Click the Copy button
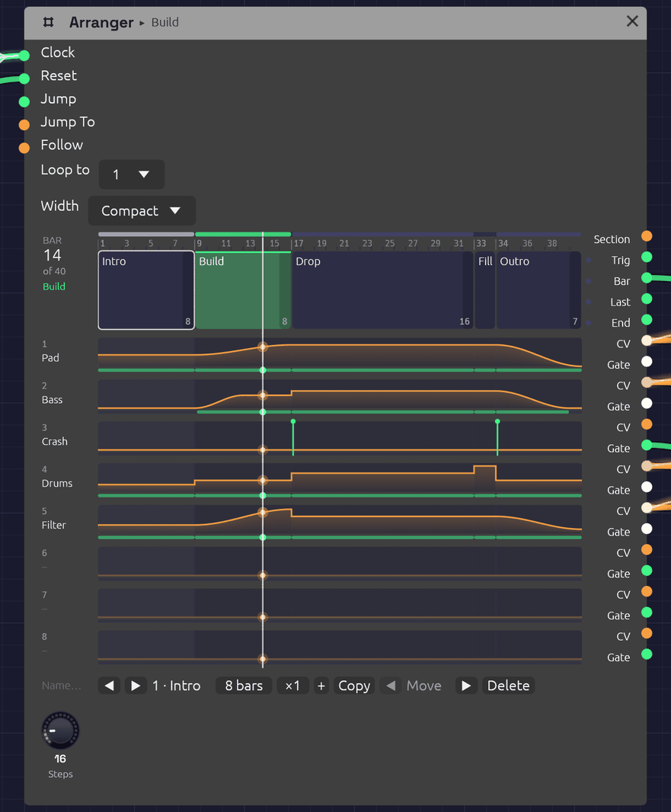671x812 pixels. (x=354, y=686)
